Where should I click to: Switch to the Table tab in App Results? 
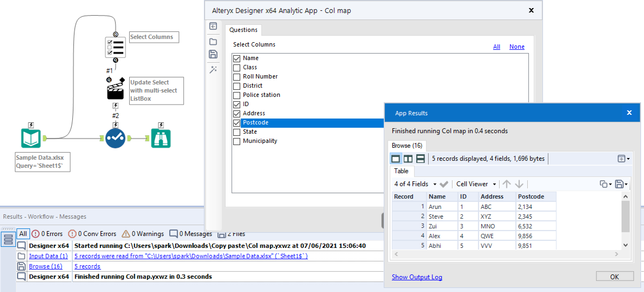401,171
